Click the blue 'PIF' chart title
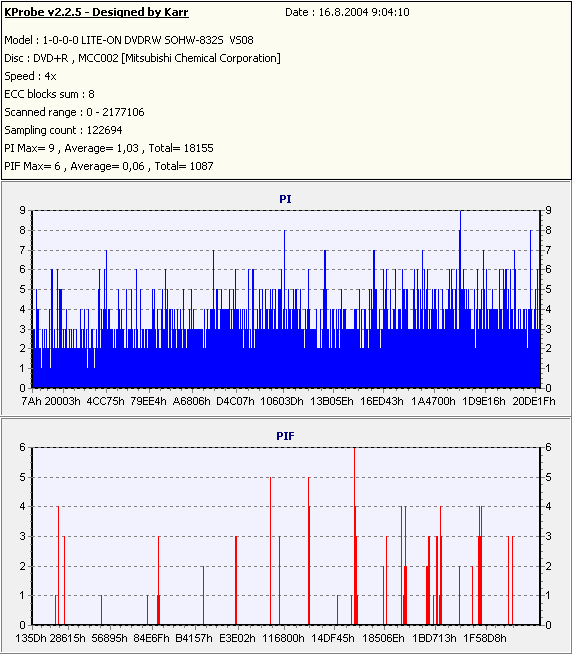572x654 pixels. point(285,436)
